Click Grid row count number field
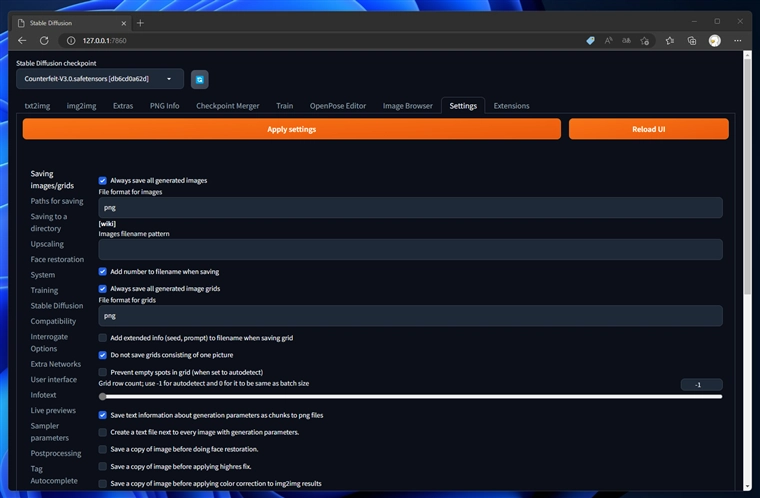 [x=701, y=385]
